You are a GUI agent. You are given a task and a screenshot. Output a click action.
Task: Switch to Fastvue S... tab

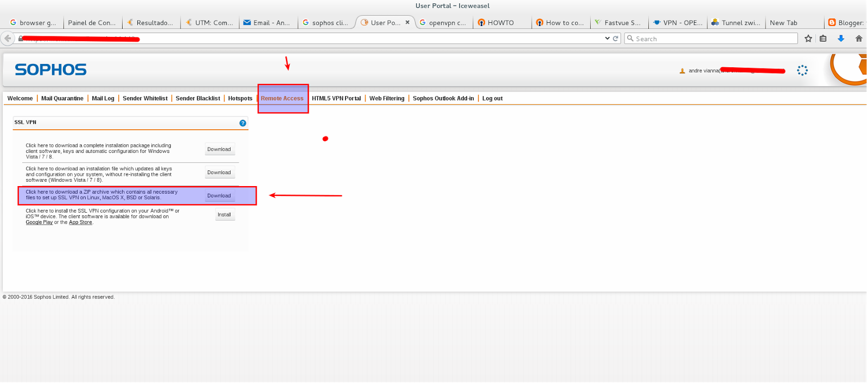(619, 23)
